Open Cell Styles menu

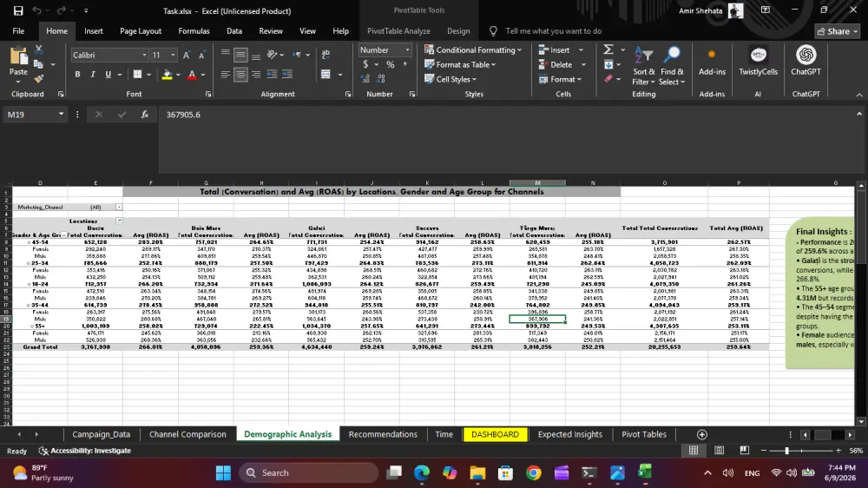pos(450,79)
